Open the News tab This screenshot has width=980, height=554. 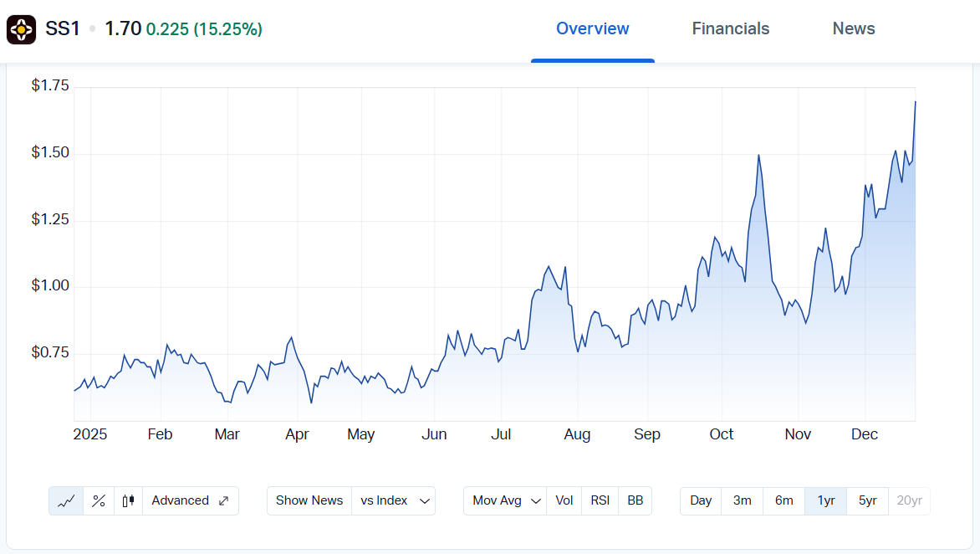pyautogui.click(x=853, y=29)
